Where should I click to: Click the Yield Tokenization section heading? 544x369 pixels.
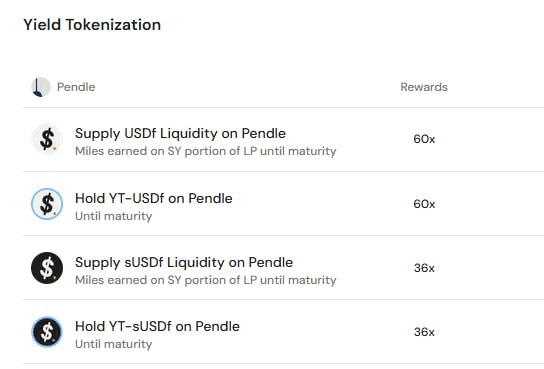click(92, 25)
